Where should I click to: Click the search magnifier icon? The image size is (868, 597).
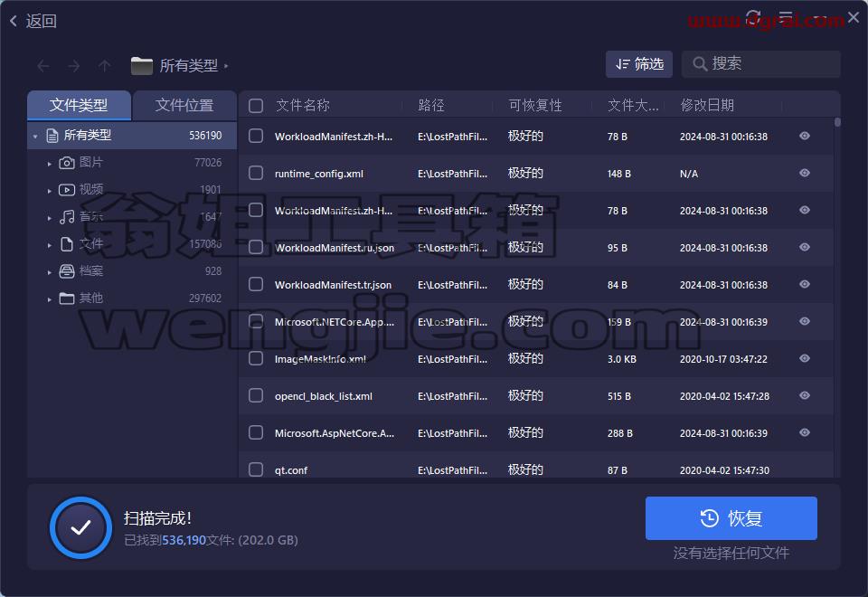[700, 64]
